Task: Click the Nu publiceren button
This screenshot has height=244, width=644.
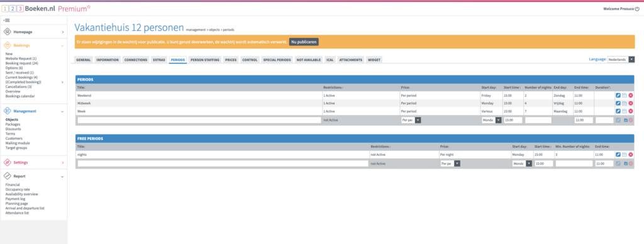Action: coord(304,42)
